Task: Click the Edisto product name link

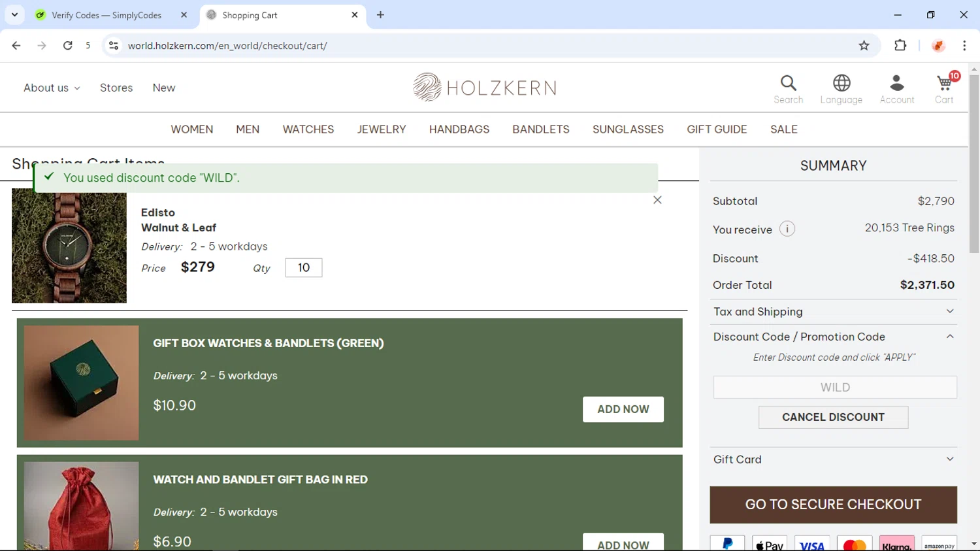Action: (158, 212)
